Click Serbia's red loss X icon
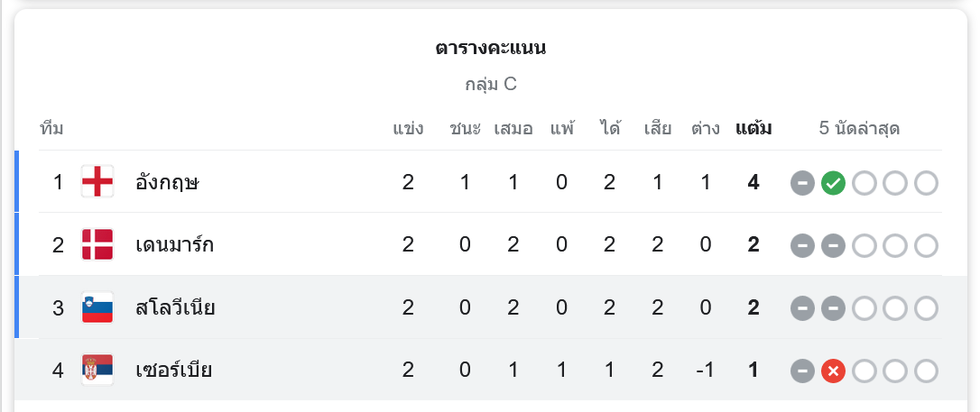This screenshot has height=412, width=980. [833, 371]
